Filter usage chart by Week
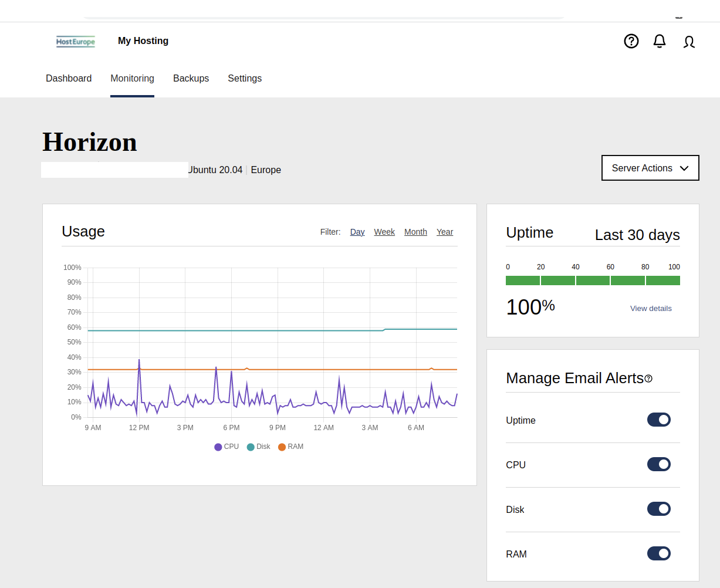 pos(384,232)
